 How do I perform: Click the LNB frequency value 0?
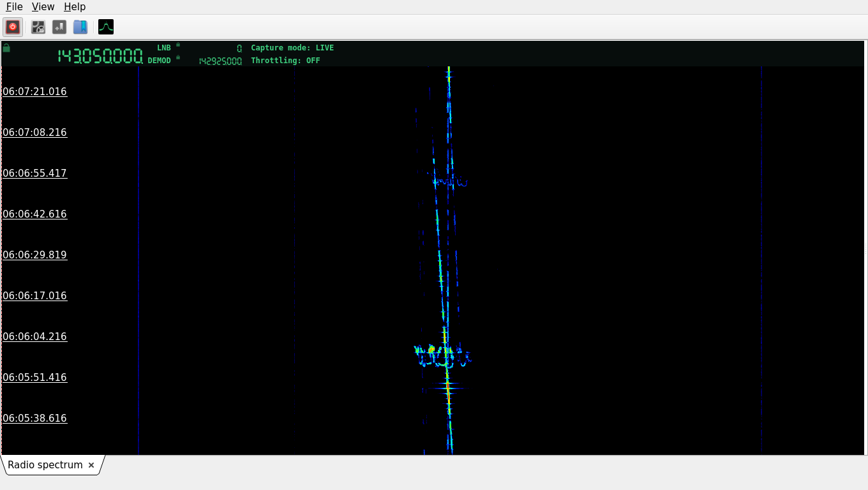(x=239, y=48)
